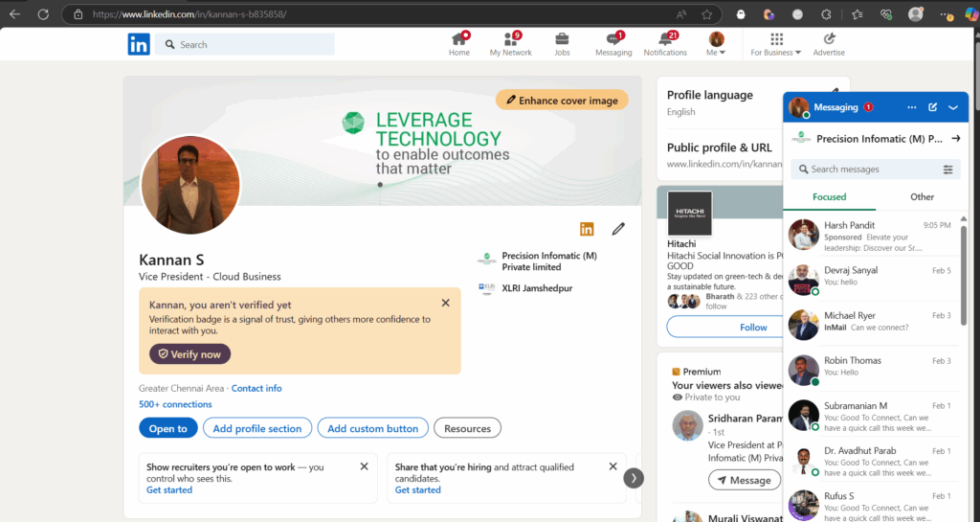Switch to Focused messages tab

(x=830, y=197)
